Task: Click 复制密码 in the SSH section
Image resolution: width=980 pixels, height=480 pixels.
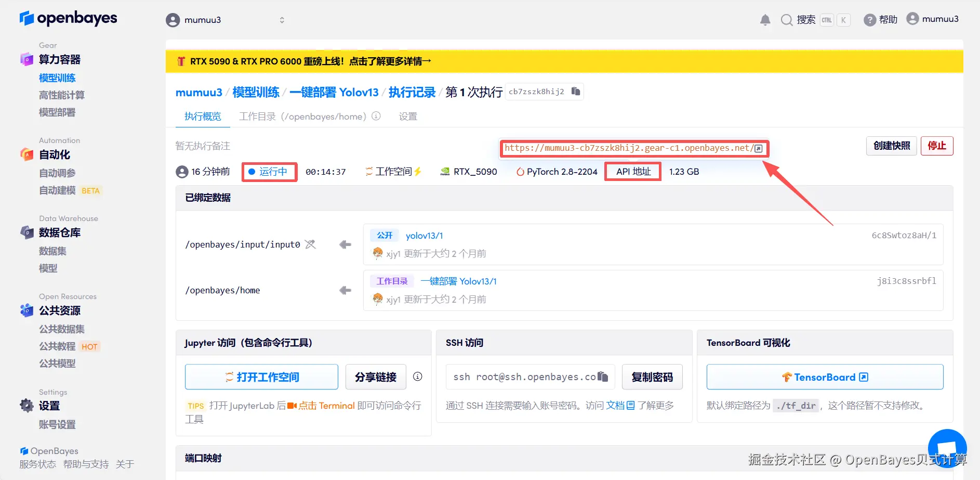Action: click(x=652, y=377)
